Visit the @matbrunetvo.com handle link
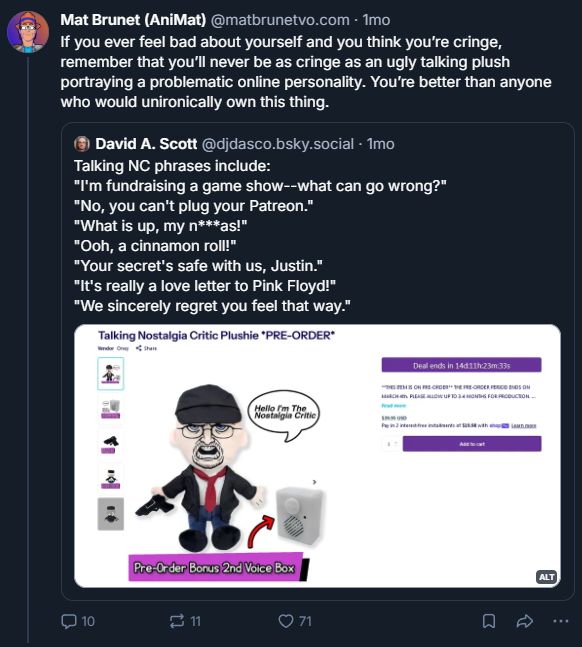The image size is (582, 647). [280, 20]
